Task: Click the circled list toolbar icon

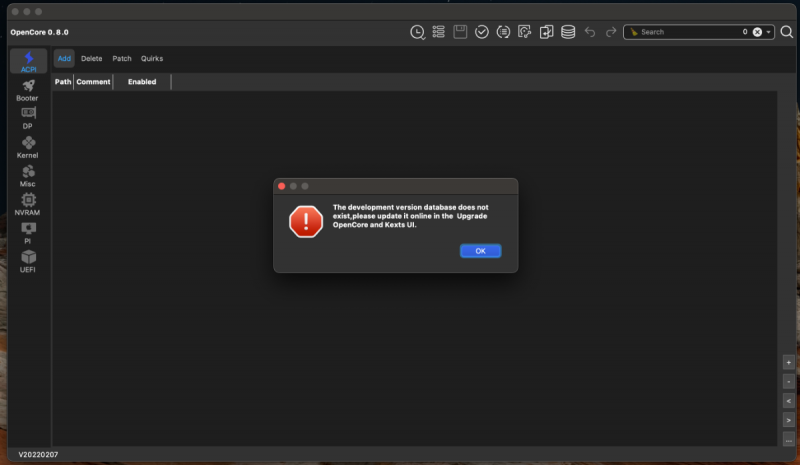Action: pyautogui.click(x=503, y=32)
